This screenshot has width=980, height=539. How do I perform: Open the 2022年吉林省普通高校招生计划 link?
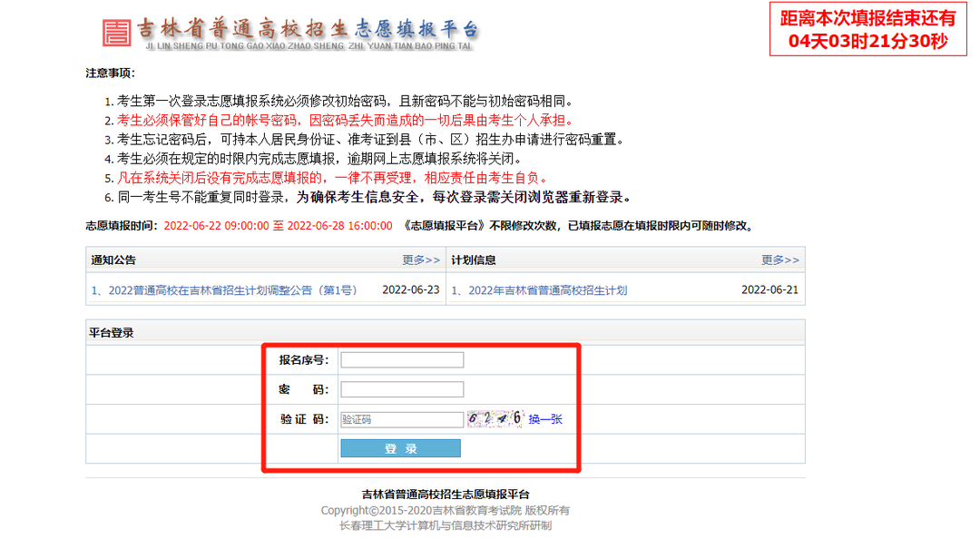tap(539, 290)
